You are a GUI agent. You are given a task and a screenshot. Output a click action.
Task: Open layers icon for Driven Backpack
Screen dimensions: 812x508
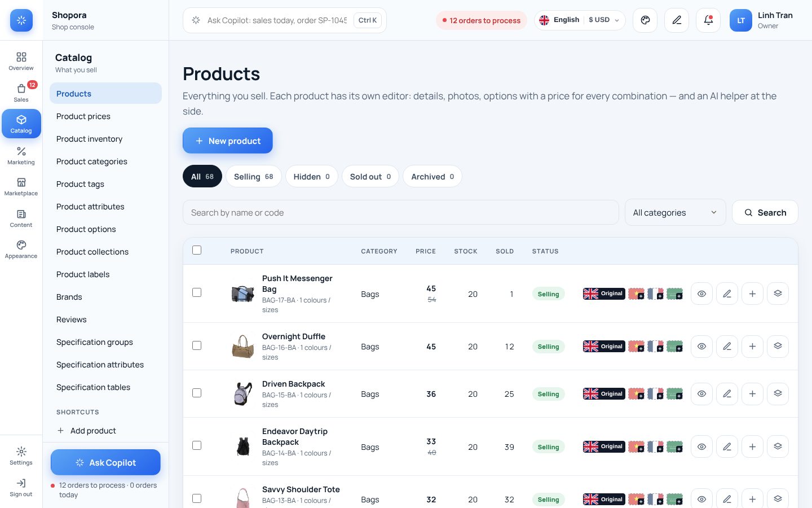778,393
